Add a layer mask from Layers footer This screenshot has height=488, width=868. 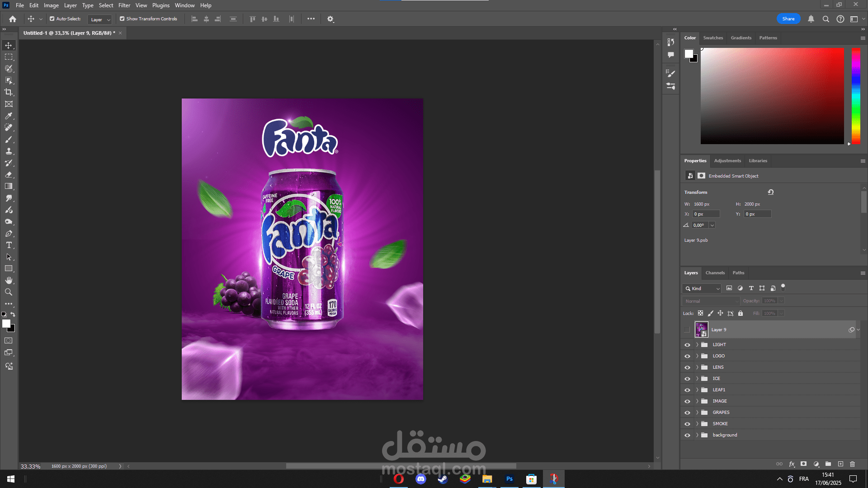(x=803, y=464)
